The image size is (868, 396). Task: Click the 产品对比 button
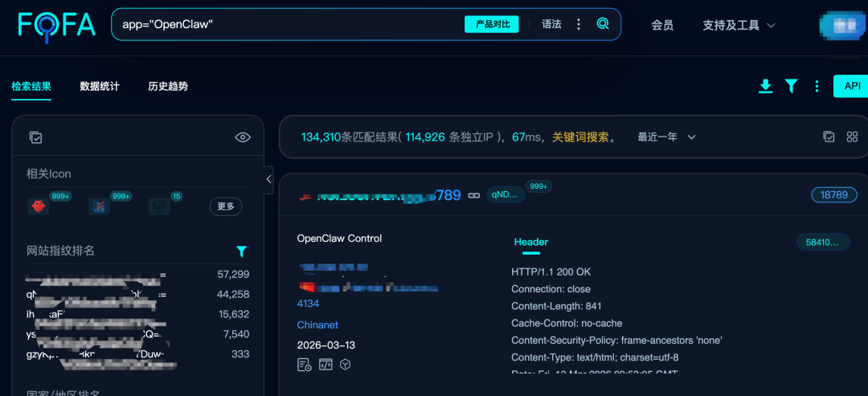[492, 24]
